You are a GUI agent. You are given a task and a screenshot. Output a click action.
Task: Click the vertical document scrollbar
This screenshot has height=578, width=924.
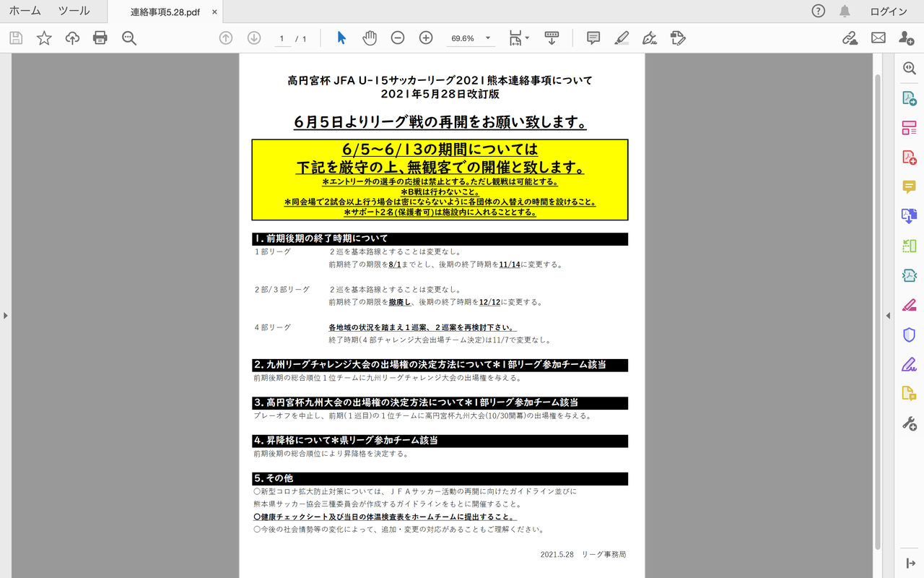click(x=878, y=312)
